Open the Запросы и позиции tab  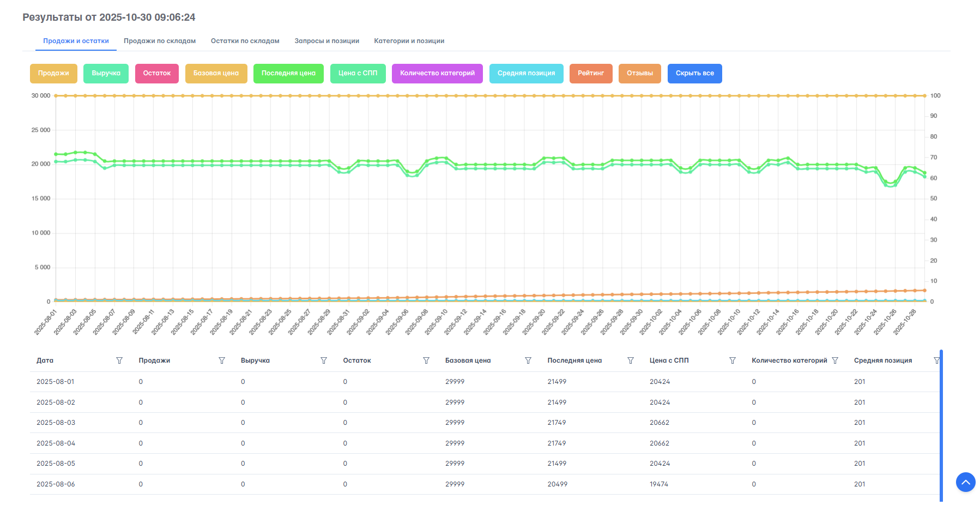pos(326,41)
